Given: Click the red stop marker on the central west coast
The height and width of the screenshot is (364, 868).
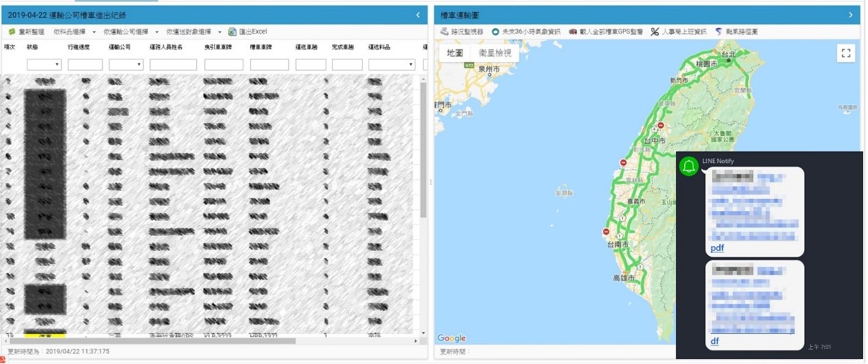Looking at the screenshot, I should coord(623,163).
